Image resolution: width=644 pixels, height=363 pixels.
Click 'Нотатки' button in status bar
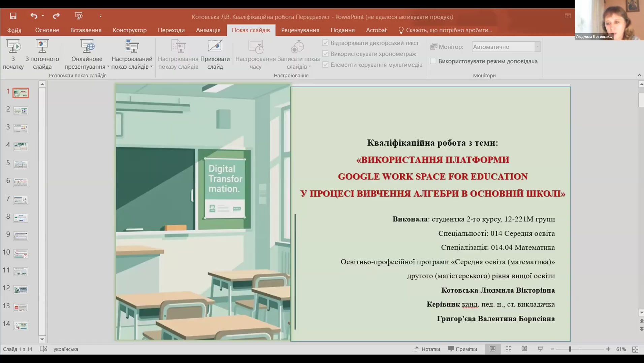click(x=427, y=349)
